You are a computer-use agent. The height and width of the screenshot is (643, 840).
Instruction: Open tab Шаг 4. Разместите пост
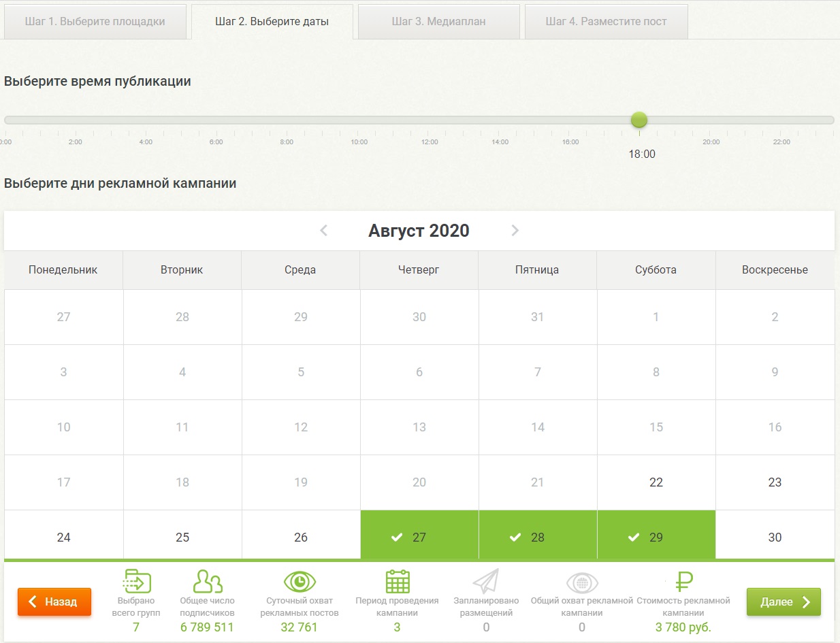607,22
